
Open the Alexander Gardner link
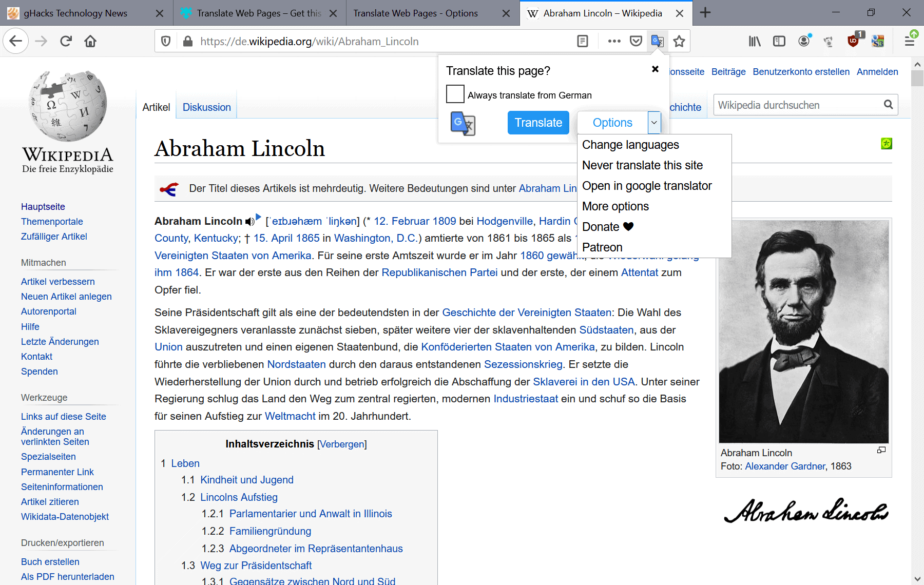pos(785,466)
